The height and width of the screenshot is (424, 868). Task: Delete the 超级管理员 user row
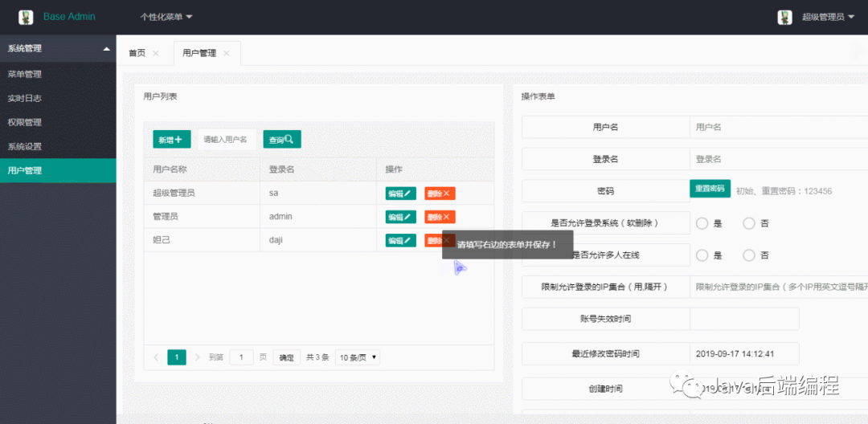440,194
